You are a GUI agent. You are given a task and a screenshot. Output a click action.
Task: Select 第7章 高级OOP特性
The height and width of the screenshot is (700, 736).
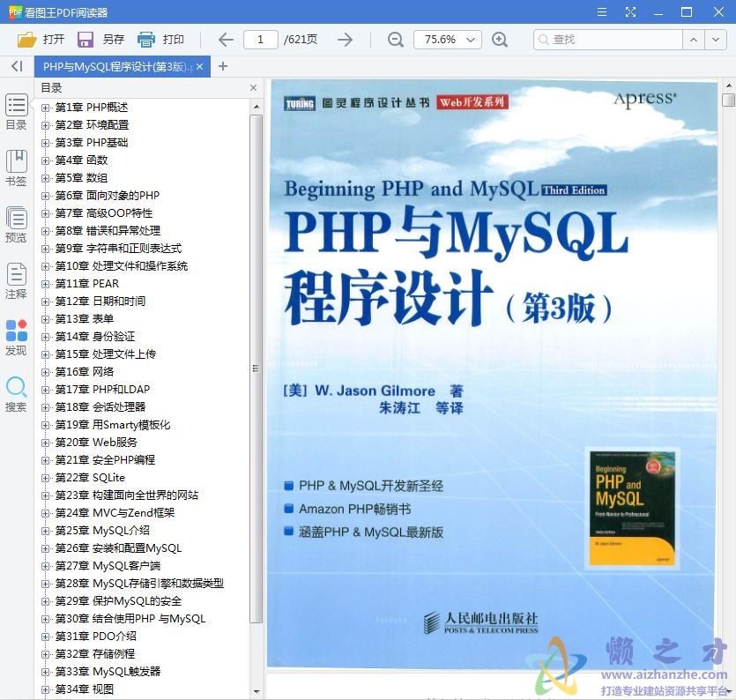pos(104,213)
